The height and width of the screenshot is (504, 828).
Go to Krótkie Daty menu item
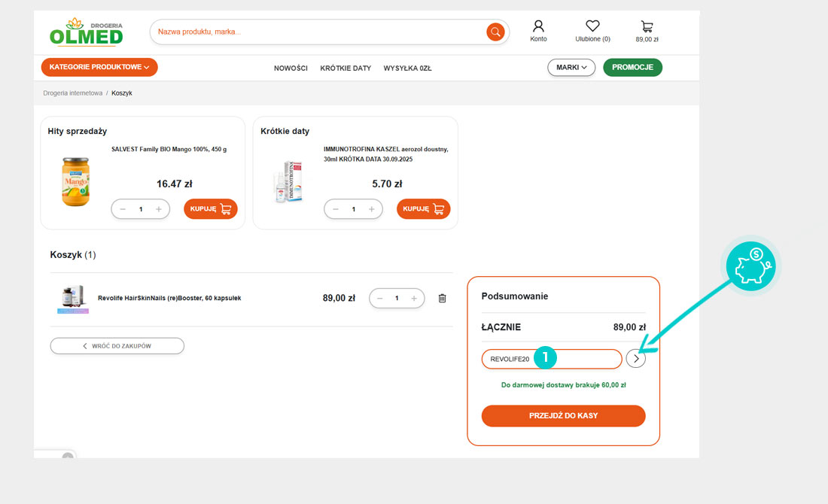(x=346, y=68)
